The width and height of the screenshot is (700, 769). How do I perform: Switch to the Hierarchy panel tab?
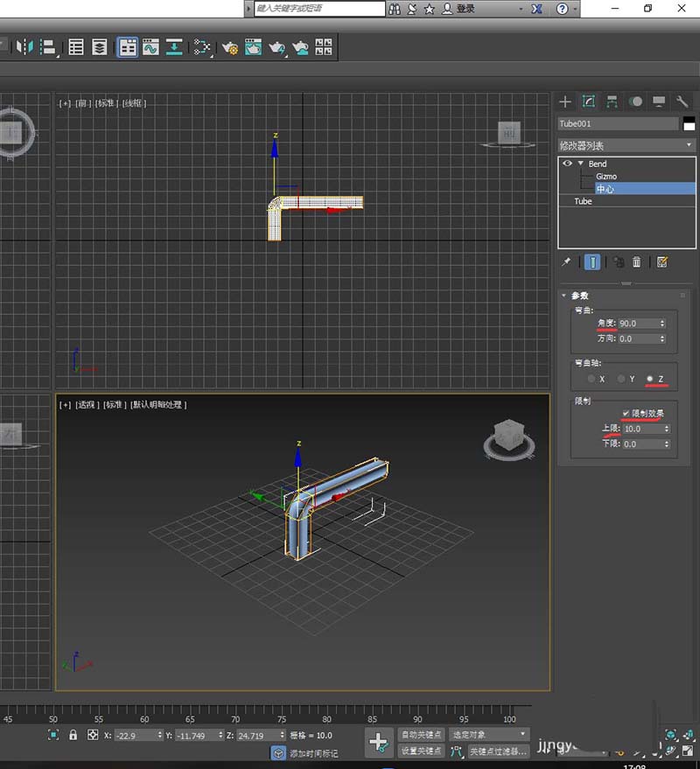612,101
